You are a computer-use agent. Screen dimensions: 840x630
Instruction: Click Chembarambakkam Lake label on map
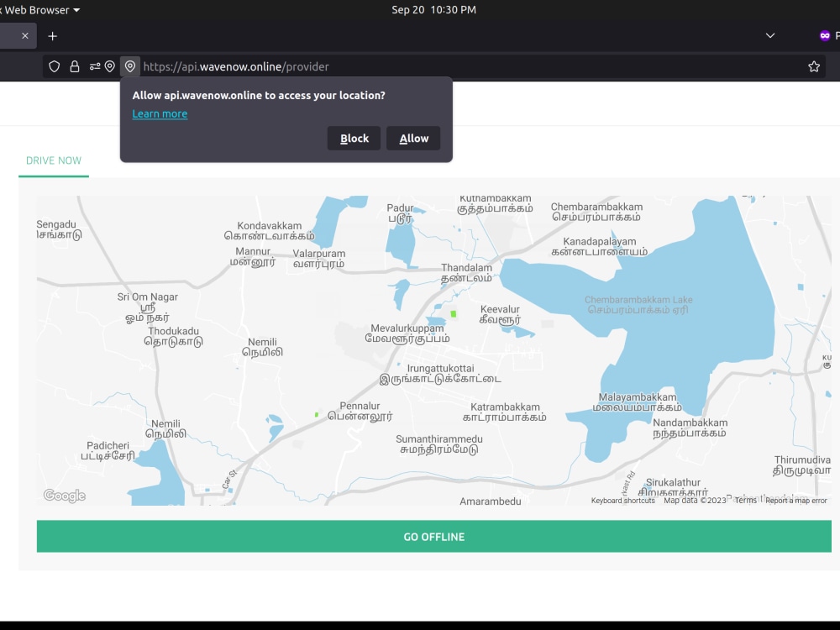coord(638,304)
